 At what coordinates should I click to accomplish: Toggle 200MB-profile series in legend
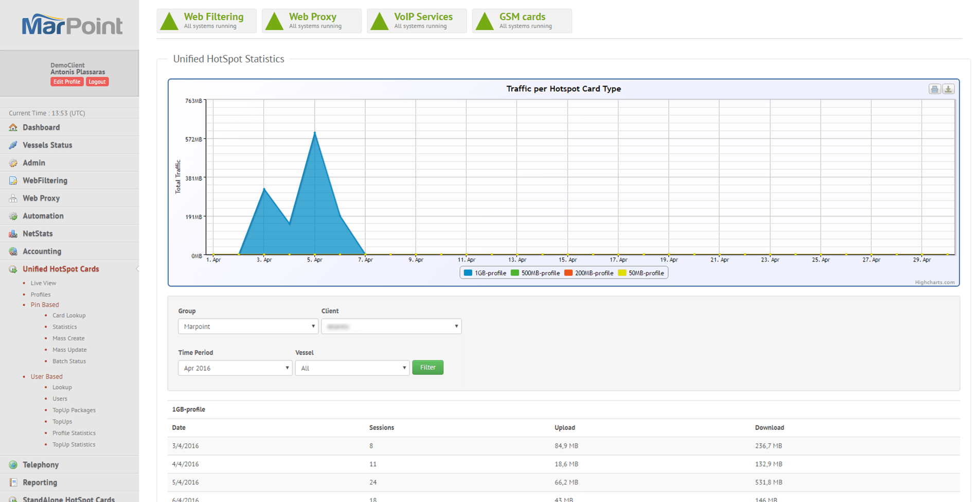coord(589,273)
